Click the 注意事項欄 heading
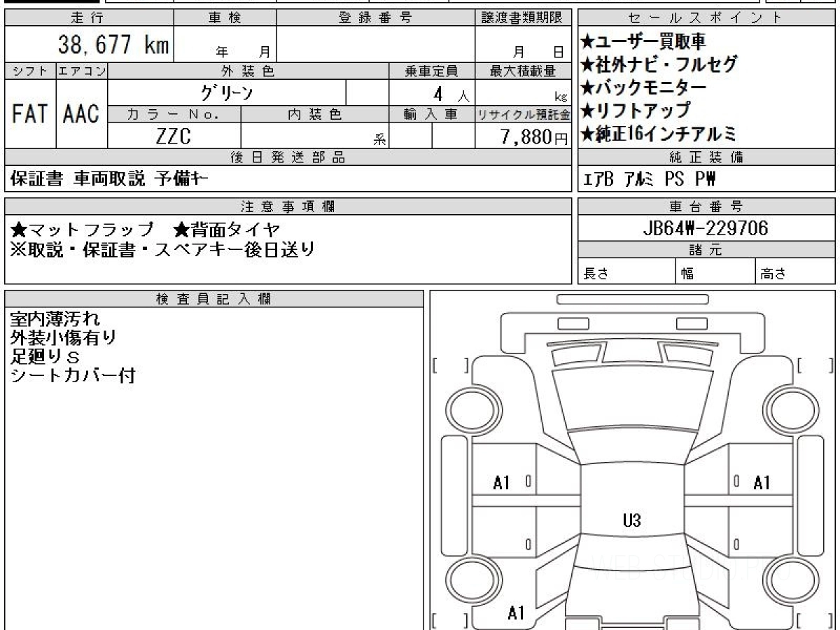 288,206
